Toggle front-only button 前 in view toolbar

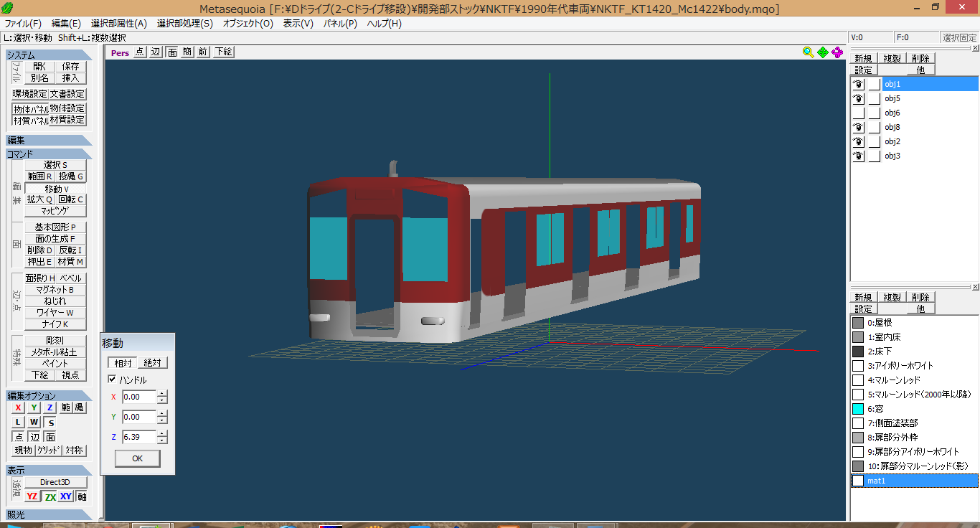203,52
